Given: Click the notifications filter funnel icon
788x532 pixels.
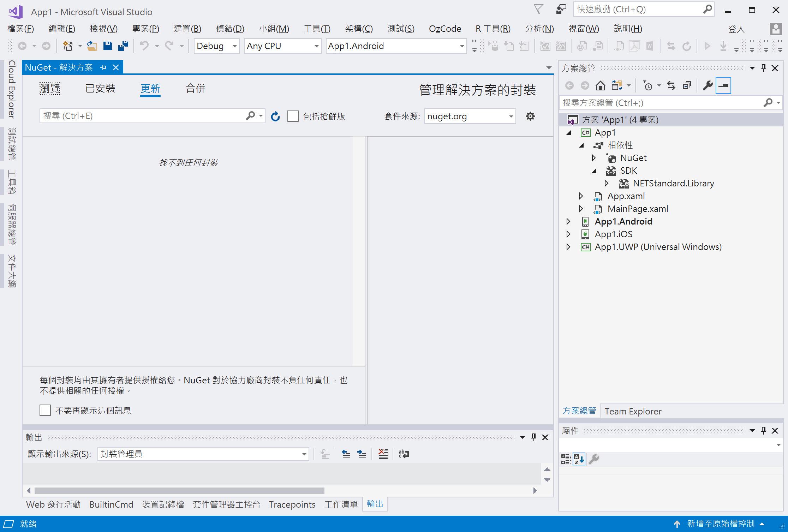Looking at the screenshot, I should click(538, 9).
